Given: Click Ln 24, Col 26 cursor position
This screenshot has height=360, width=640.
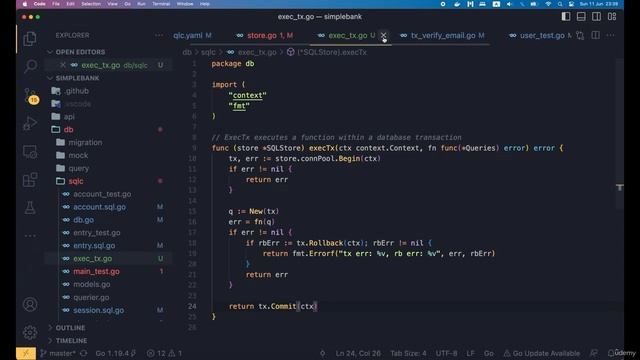Looking at the screenshot, I should click(358, 353).
